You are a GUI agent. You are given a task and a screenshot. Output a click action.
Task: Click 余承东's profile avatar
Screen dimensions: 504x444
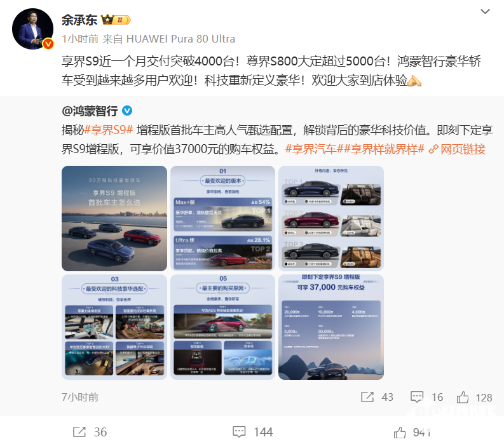point(33,29)
